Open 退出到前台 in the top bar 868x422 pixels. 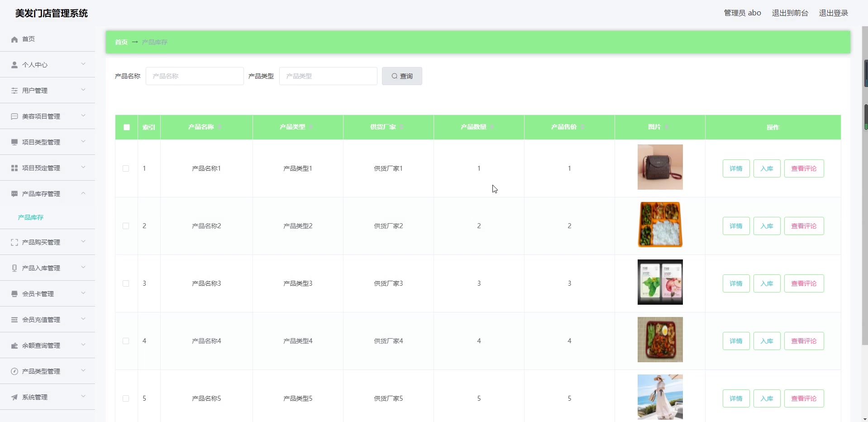tap(789, 13)
